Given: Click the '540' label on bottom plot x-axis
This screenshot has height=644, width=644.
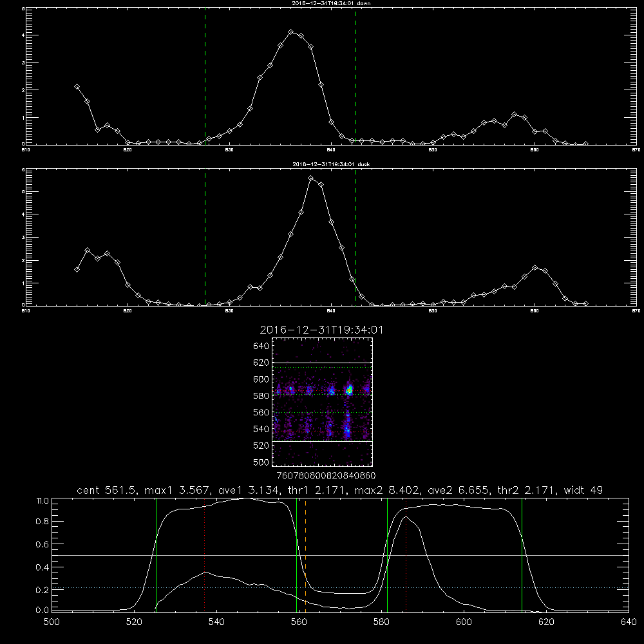Looking at the screenshot, I should tap(216, 622).
